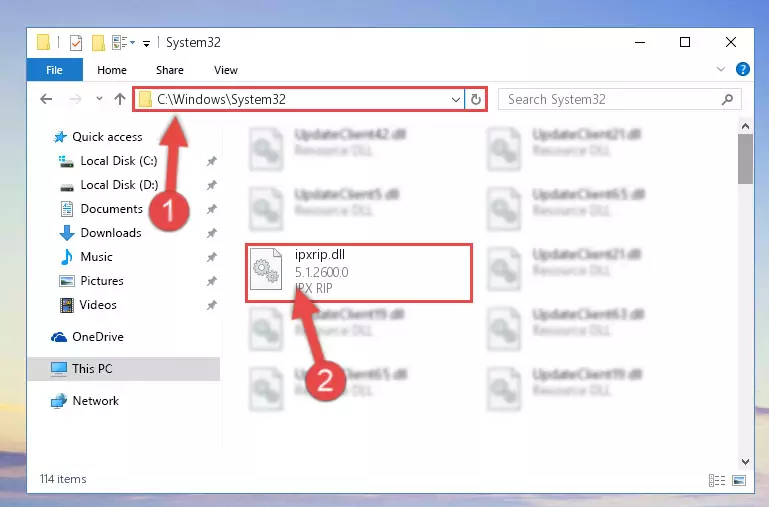
Task: Minimize the System32 window
Action: pyautogui.click(x=640, y=43)
